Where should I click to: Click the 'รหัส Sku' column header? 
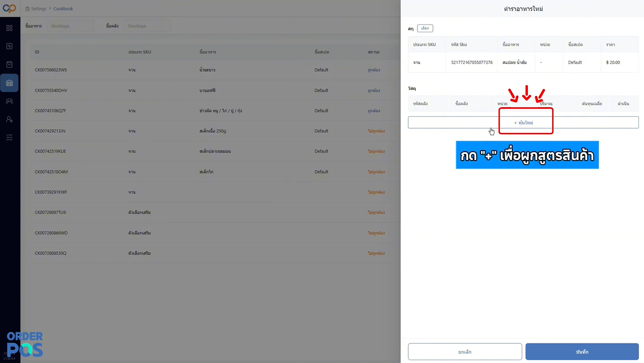click(459, 44)
